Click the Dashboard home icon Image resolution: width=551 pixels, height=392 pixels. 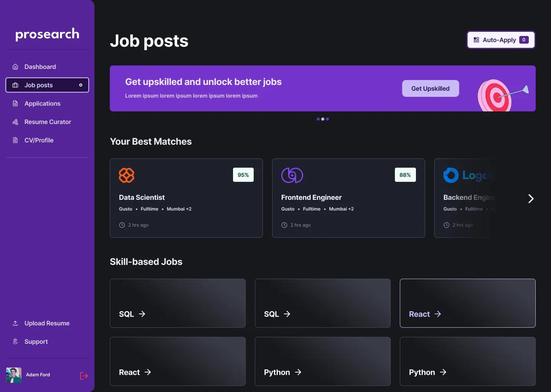(x=15, y=67)
